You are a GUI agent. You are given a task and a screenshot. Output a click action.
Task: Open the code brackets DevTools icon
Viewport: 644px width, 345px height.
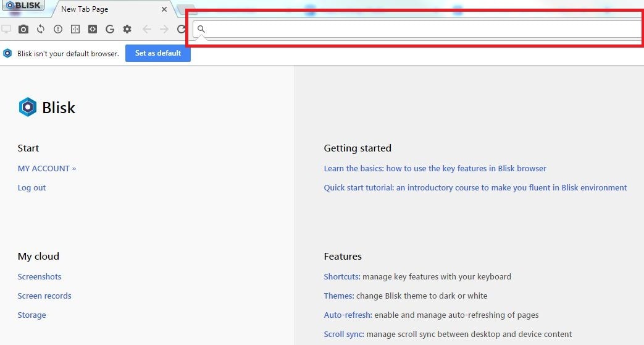tap(93, 29)
